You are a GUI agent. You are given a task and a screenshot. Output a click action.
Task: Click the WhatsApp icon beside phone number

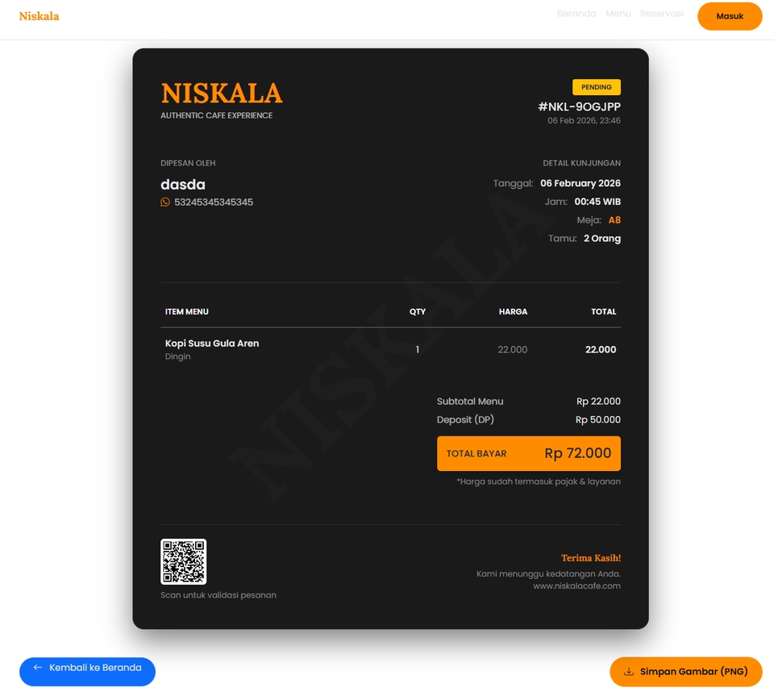(164, 202)
